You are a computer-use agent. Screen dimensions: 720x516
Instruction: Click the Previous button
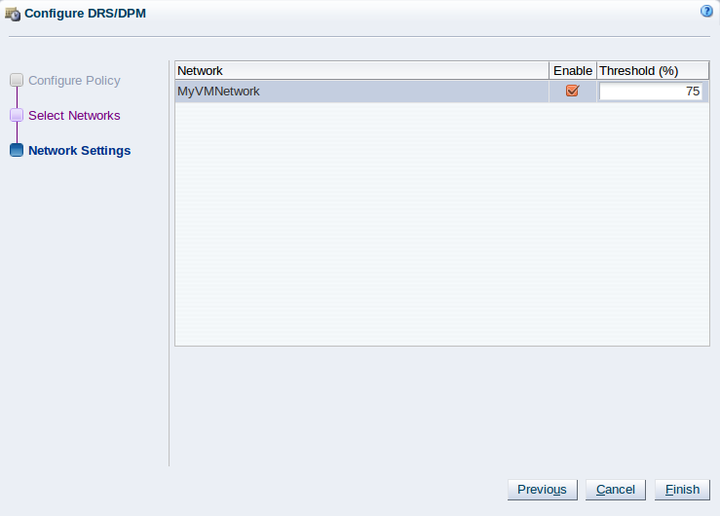point(542,490)
